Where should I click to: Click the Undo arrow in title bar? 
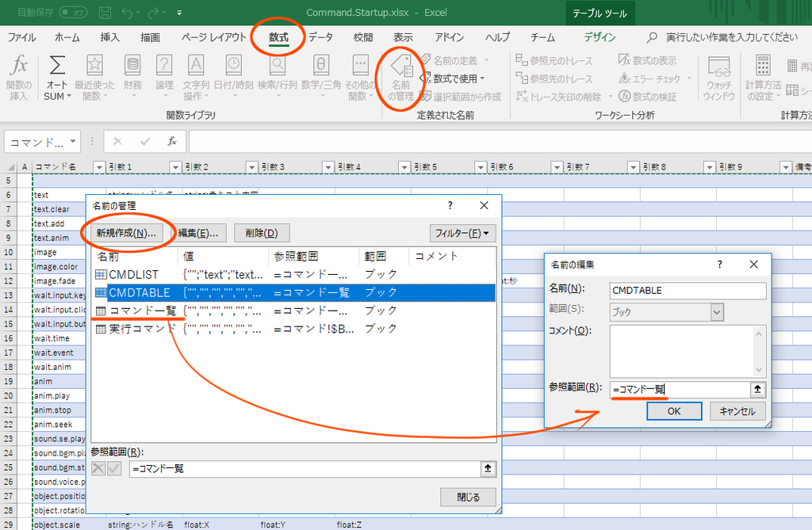tap(128, 13)
